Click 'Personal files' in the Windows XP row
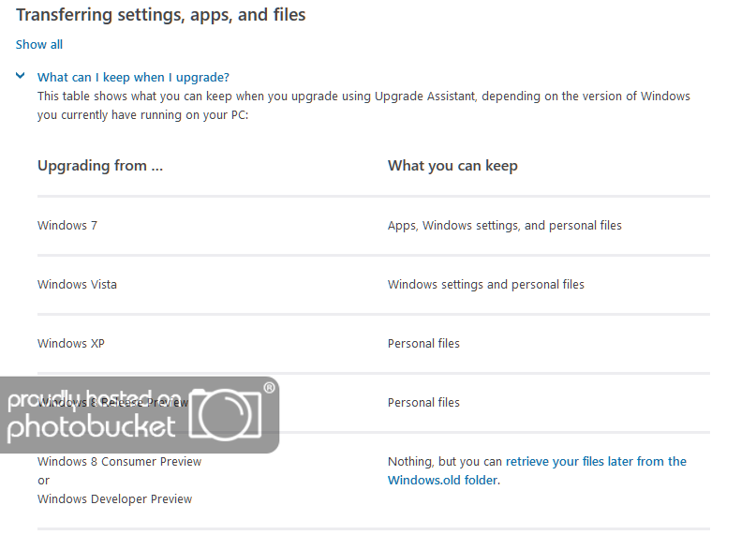This screenshot has width=756, height=535. click(x=423, y=344)
